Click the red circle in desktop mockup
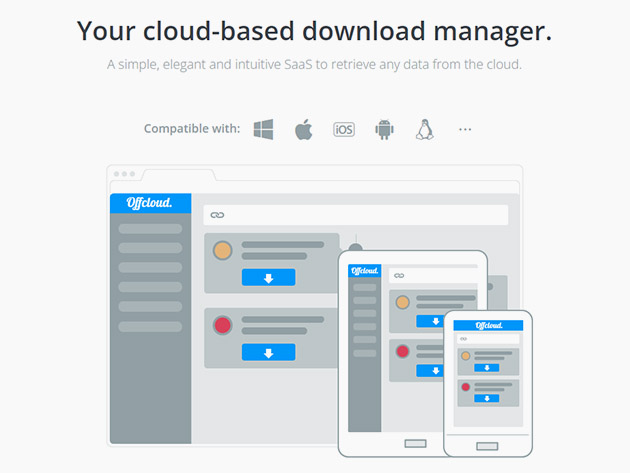Screen dimensions: 630x473 (223, 325)
